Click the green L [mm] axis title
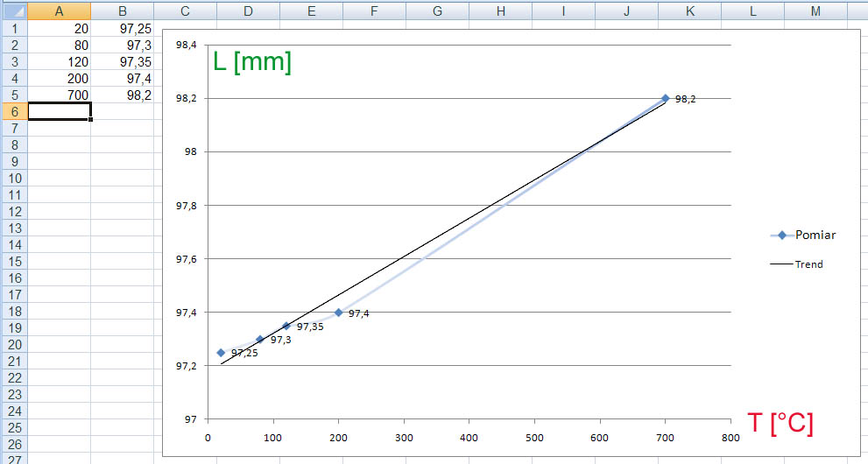This screenshot has width=868, height=464. click(x=252, y=62)
